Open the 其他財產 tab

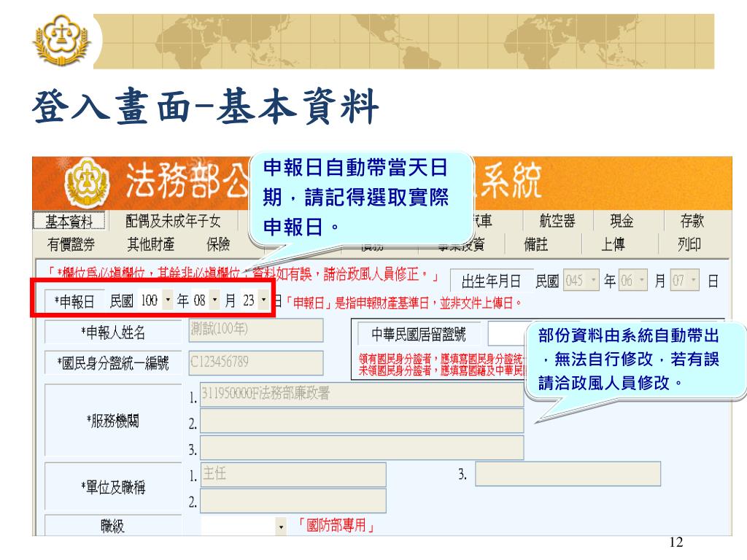[150, 244]
